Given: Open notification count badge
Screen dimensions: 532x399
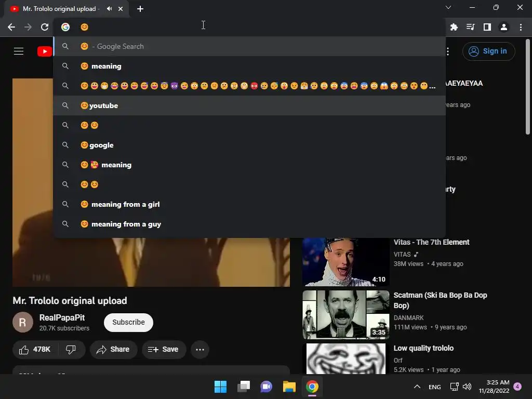Looking at the screenshot, I should [517, 387].
